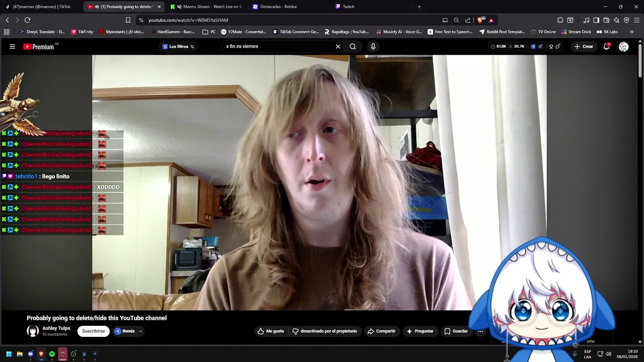Viewport: 644px width, 362px height.
Task: Open the PC bookmarks folder
Action: tap(209, 32)
